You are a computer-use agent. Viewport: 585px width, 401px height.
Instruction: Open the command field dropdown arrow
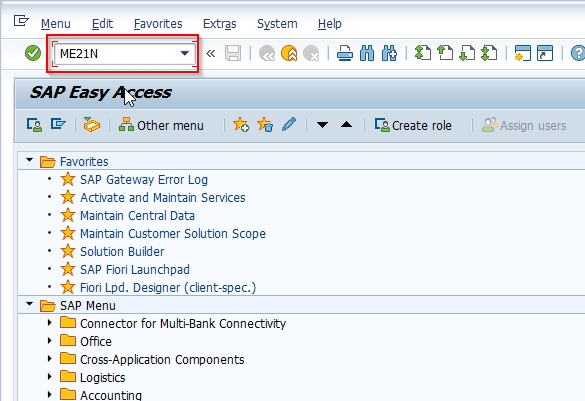(x=185, y=53)
